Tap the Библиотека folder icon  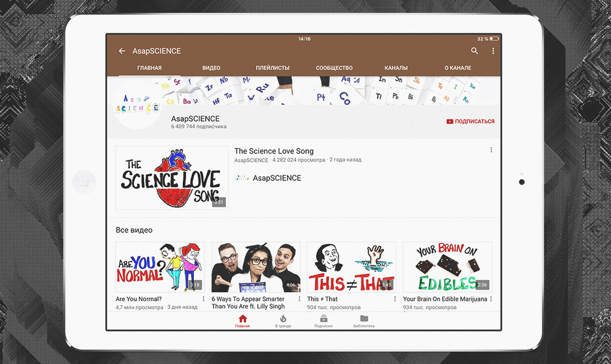(364, 318)
